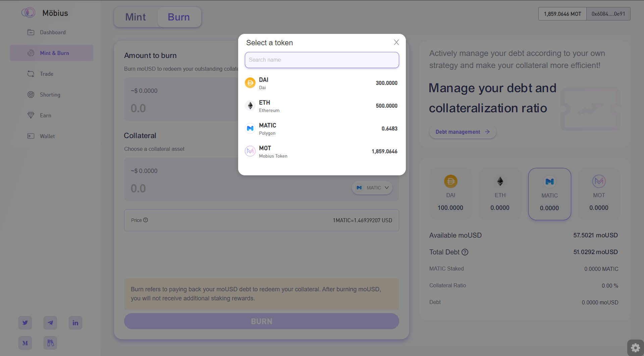Pick MOT Mobius Token in list
This screenshot has width=644, height=356.
click(322, 152)
